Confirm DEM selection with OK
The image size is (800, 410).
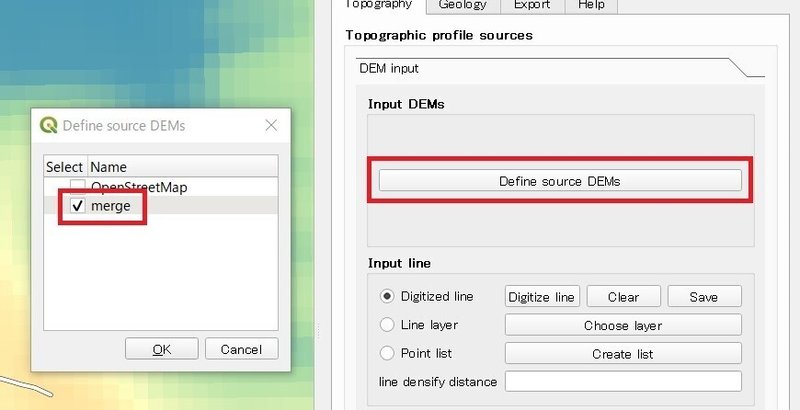pos(162,349)
